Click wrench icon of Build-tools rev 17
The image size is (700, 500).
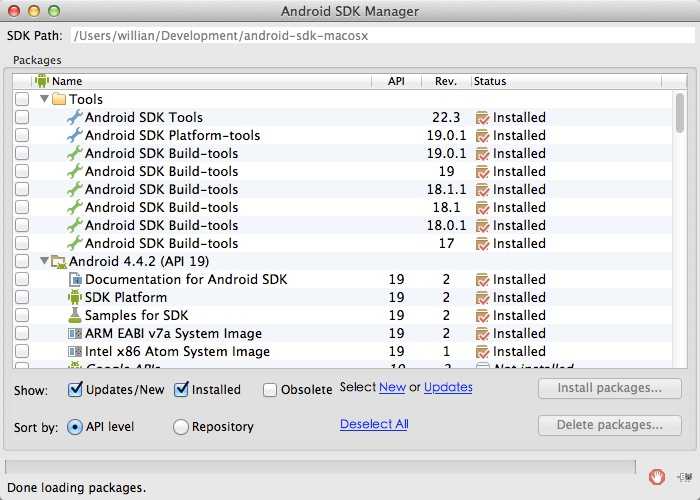pos(75,243)
